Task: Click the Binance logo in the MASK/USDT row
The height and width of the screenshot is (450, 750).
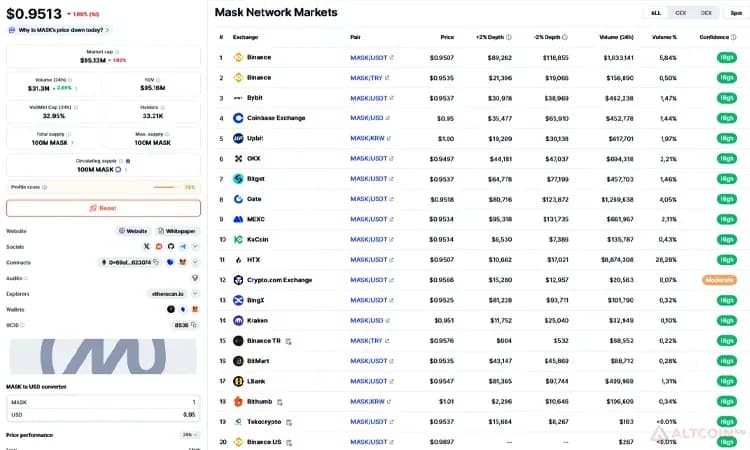Action: 238,57
